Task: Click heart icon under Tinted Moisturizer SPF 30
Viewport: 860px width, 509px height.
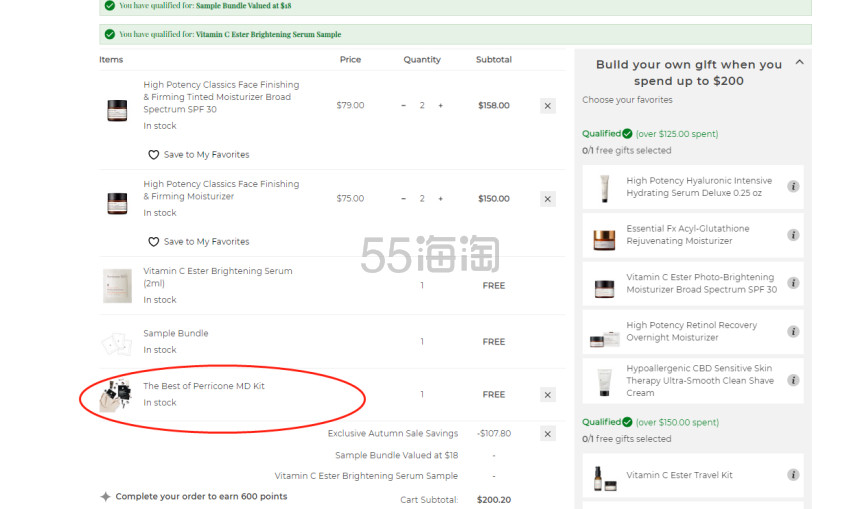Action: pyautogui.click(x=154, y=155)
